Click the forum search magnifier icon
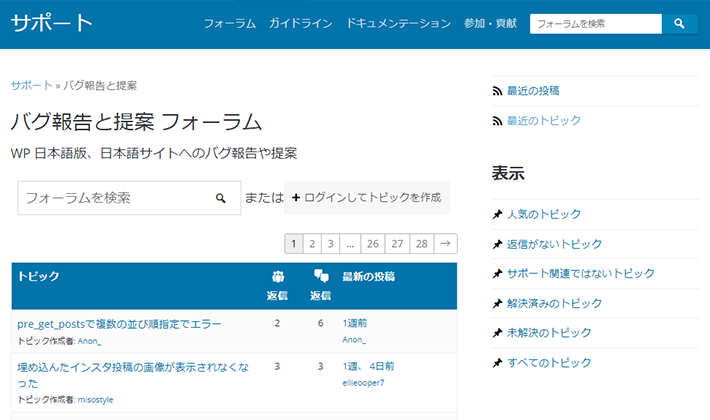 point(221,198)
